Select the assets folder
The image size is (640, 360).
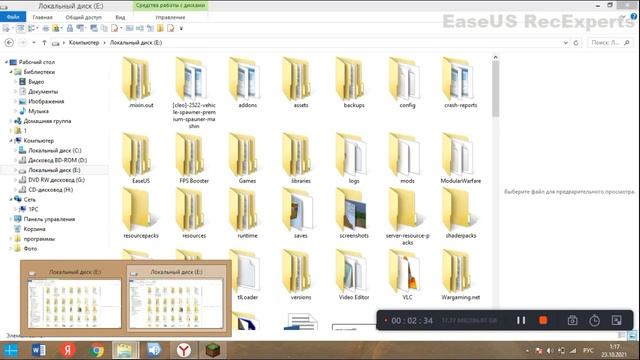tap(300, 83)
